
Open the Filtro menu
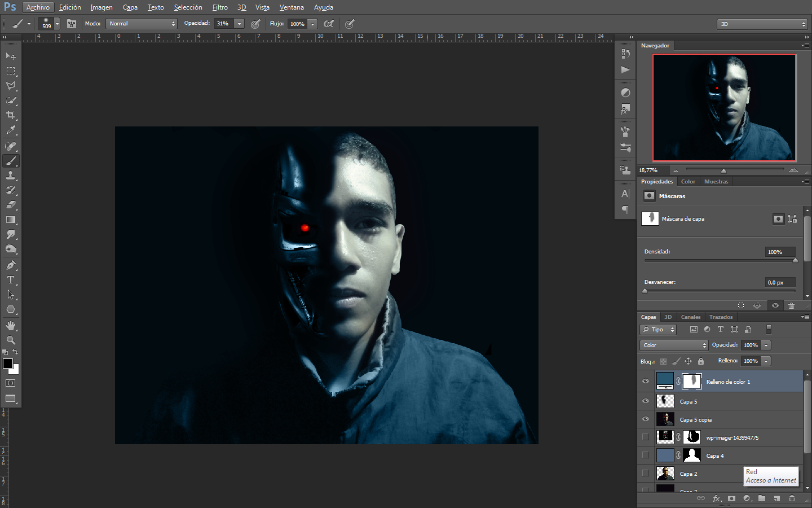tap(220, 7)
